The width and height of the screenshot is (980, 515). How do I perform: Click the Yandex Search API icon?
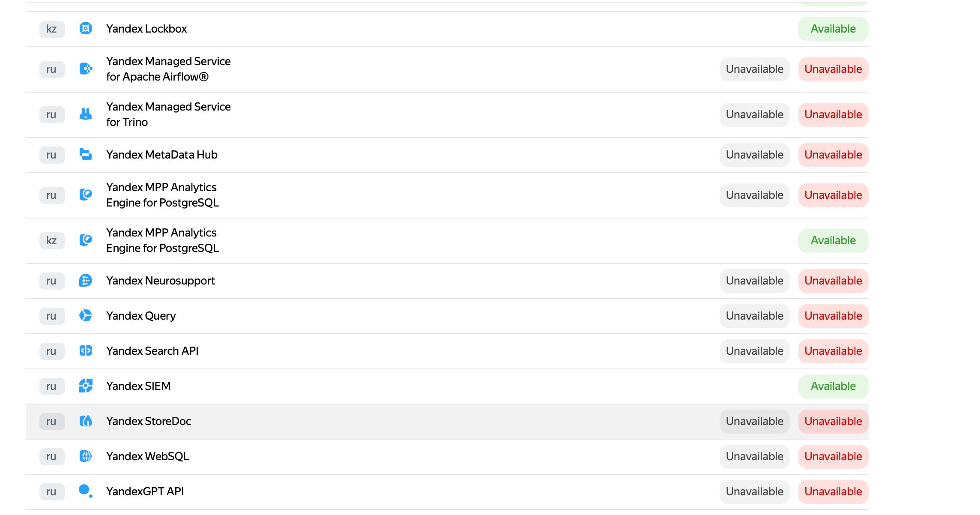tap(86, 351)
